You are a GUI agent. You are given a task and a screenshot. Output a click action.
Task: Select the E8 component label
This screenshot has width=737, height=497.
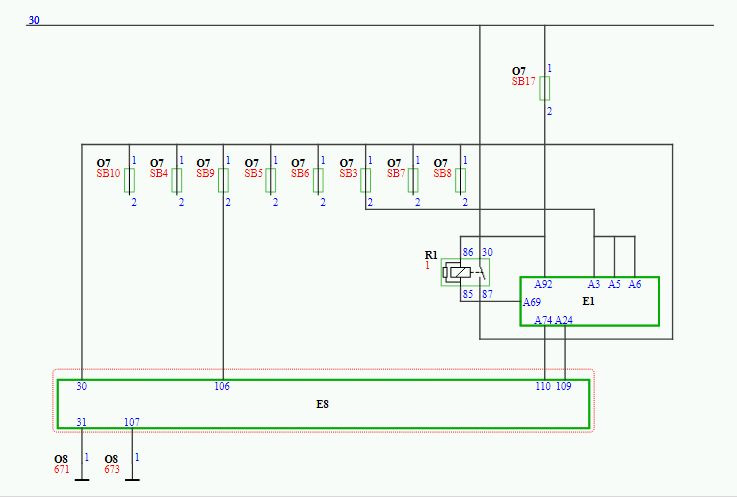tap(322, 404)
